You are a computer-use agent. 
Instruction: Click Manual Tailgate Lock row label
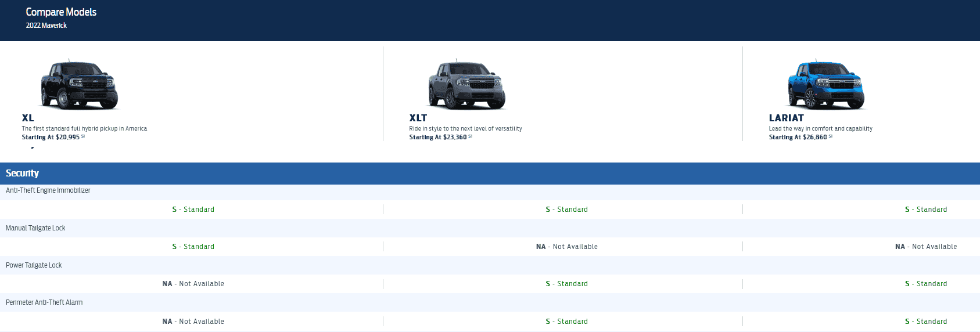coord(35,228)
